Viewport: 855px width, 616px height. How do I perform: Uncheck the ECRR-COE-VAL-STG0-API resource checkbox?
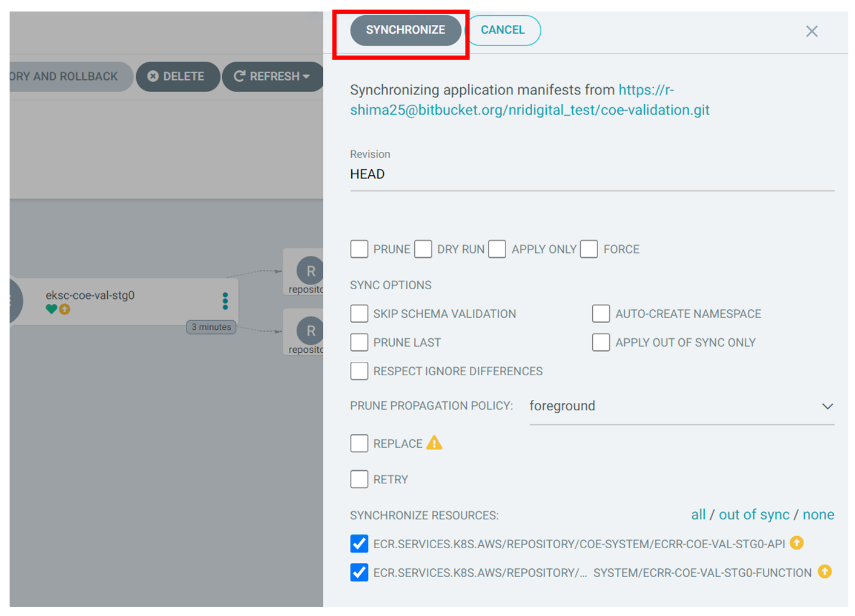coord(359,543)
